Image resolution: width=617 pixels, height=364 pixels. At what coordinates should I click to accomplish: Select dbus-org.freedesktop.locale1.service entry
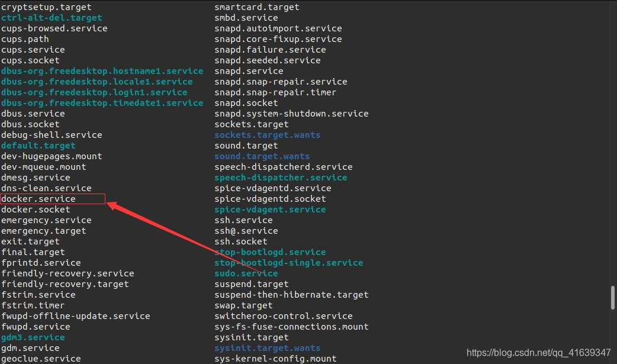tap(97, 82)
